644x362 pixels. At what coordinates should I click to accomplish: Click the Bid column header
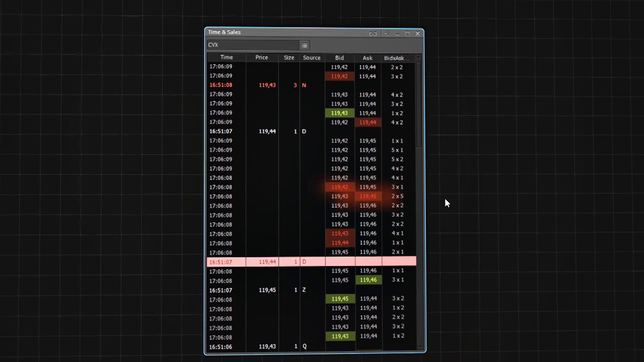[x=339, y=58]
